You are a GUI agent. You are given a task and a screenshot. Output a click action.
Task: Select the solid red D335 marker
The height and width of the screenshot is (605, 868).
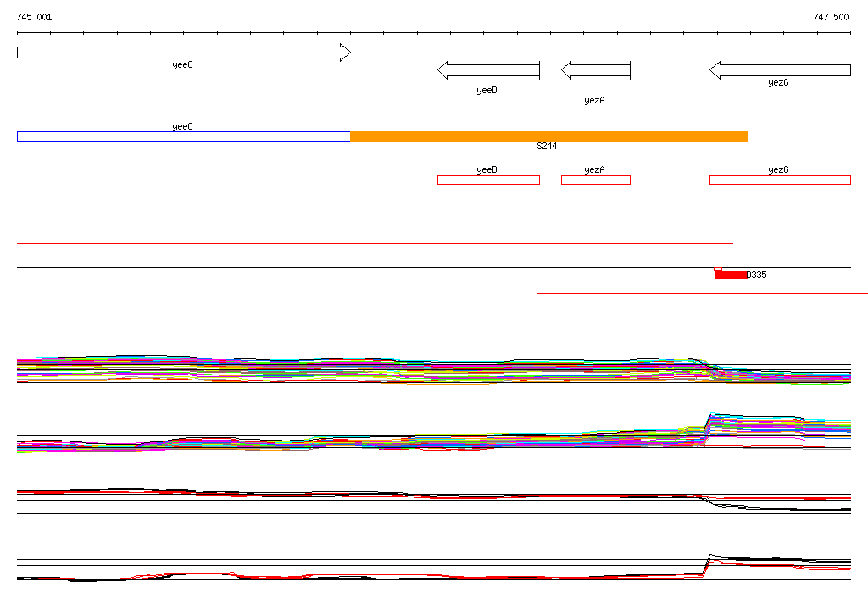click(x=731, y=275)
